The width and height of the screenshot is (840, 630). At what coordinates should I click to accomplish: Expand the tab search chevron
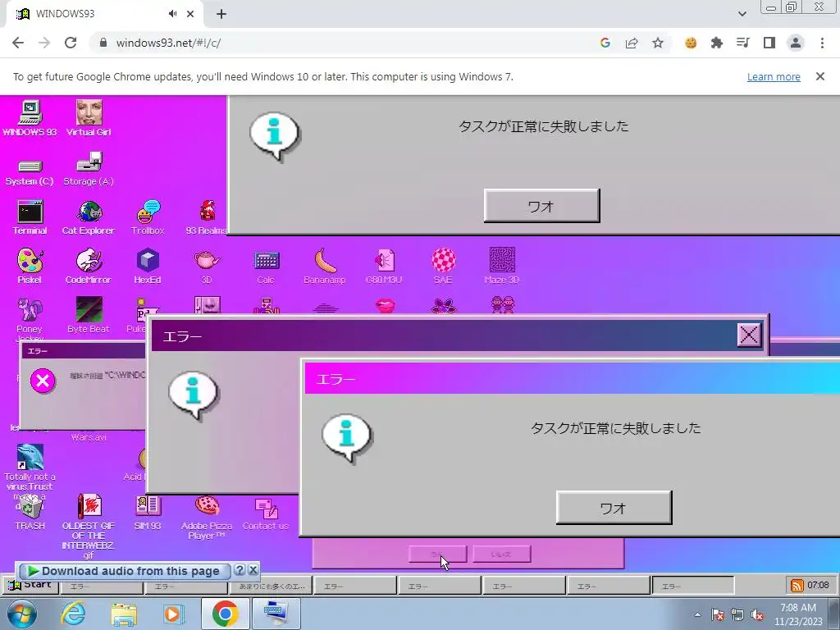click(742, 14)
